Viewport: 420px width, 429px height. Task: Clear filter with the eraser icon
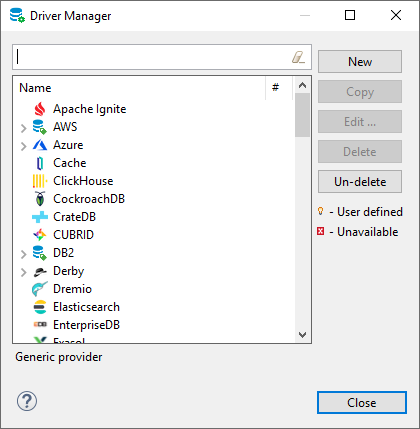(298, 57)
